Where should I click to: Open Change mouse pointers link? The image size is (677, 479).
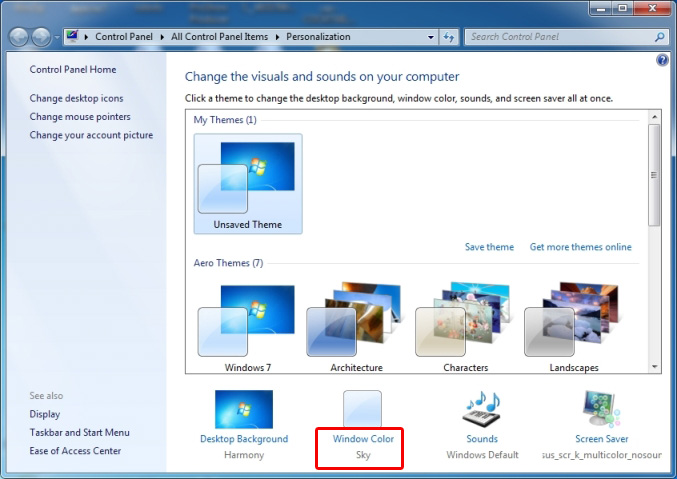80,117
